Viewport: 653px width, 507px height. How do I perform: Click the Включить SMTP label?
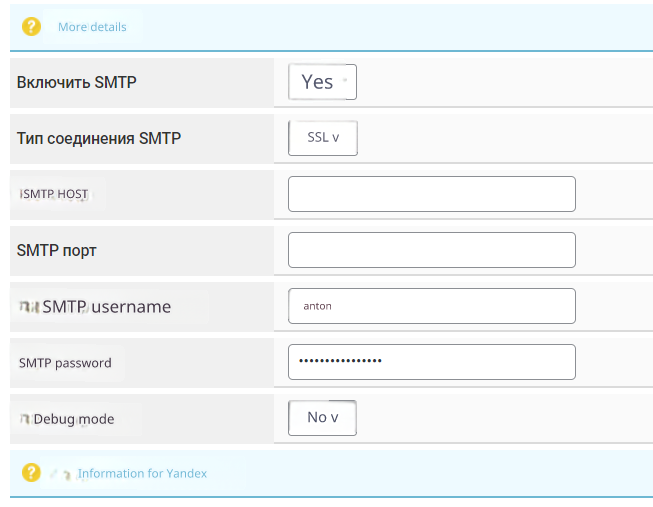pos(76,82)
